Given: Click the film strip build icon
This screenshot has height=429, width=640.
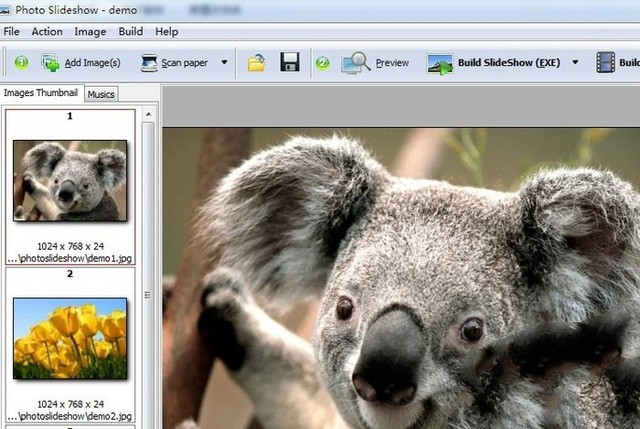Looking at the screenshot, I should coord(605,63).
